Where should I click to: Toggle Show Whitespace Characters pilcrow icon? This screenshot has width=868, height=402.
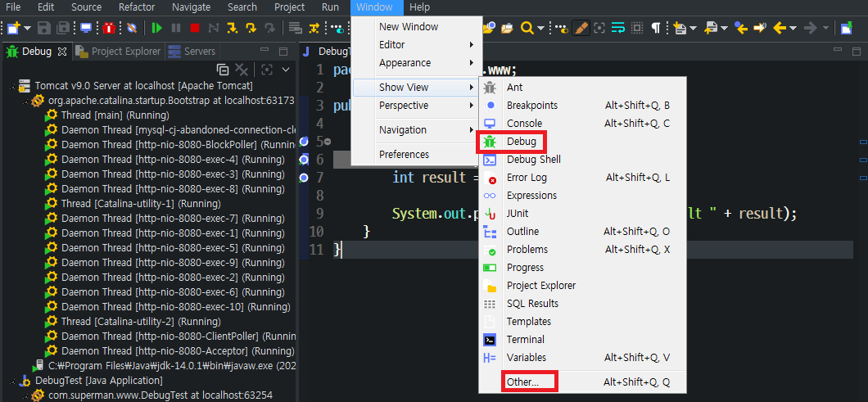pos(656,28)
